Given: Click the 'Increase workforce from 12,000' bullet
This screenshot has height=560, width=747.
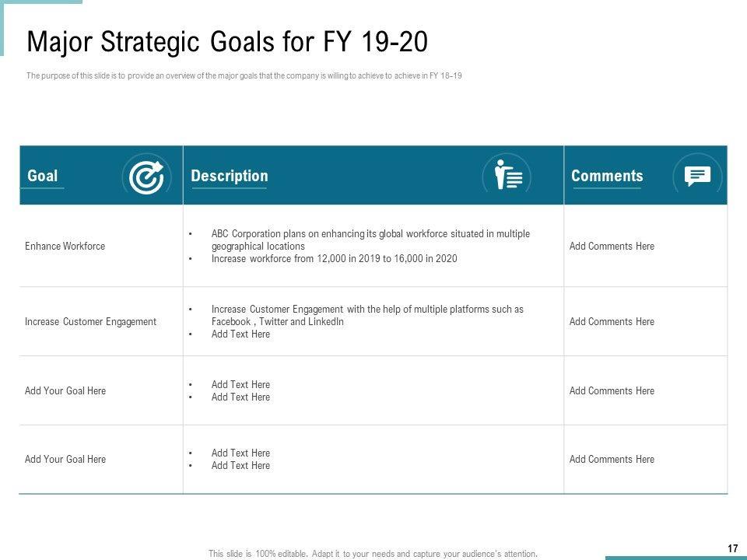Looking at the screenshot, I should [334, 258].
